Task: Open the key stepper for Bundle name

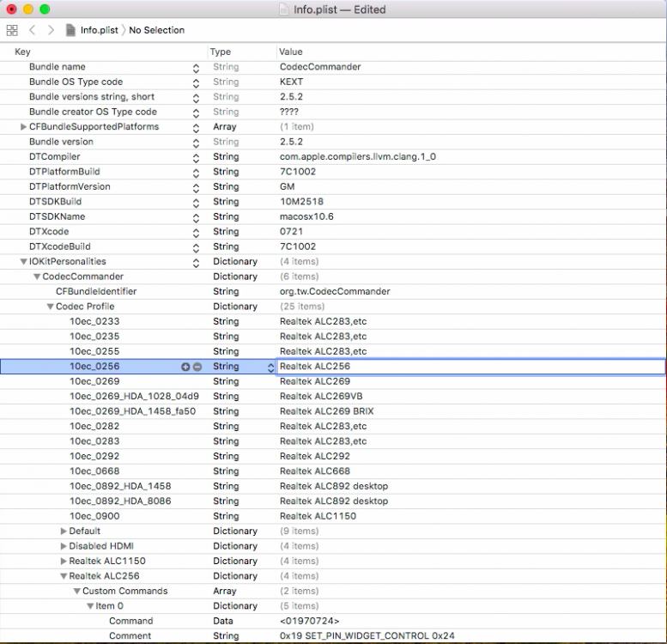Action: (x=196, y=68)
